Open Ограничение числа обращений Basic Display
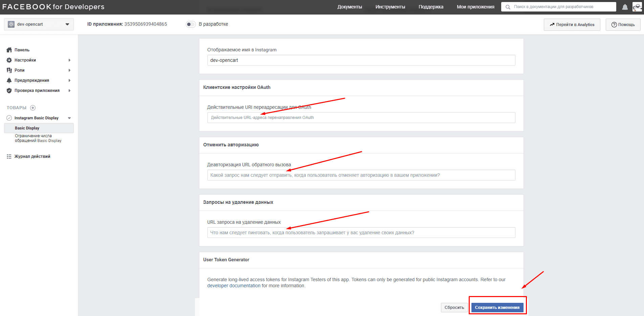Screen dimensions: 644x316 coord(38,138)
